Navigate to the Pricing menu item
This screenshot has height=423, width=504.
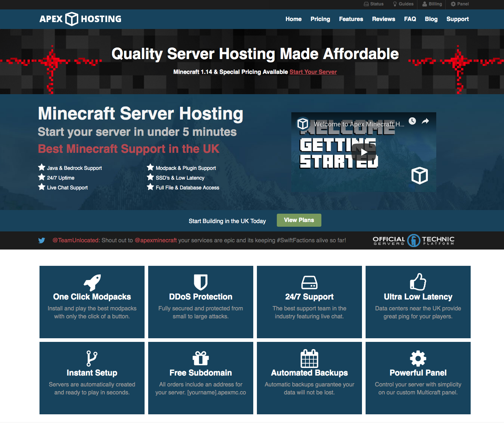coord(320,19)
